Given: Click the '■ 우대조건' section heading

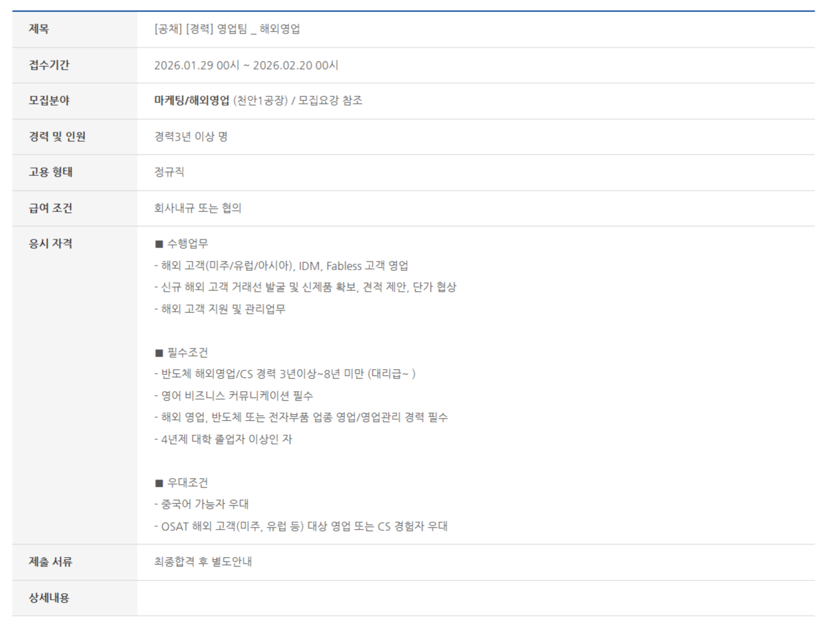Looking at the screenshot, I should tap(181, 483).
